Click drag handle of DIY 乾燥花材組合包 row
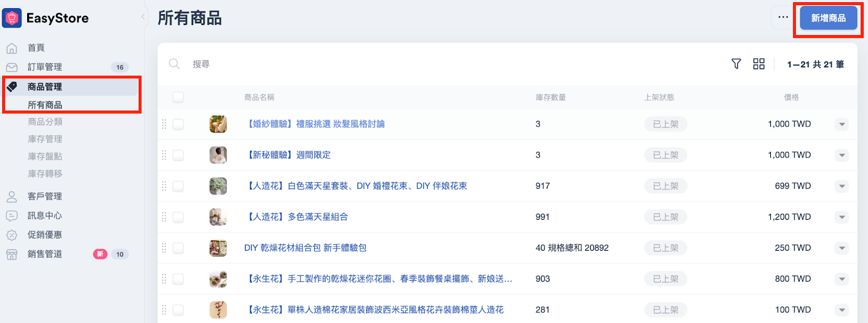This screenshot has height=323, width=868. 164,248
